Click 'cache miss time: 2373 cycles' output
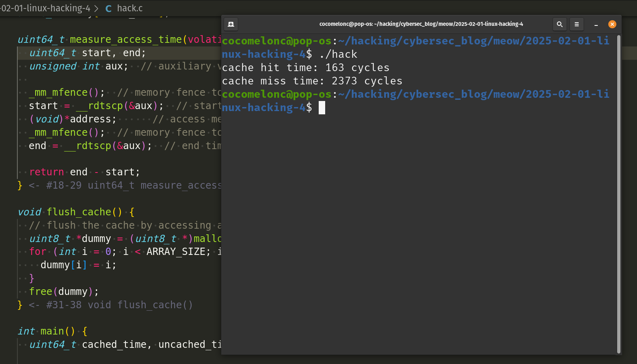 (x=312, y=81)
